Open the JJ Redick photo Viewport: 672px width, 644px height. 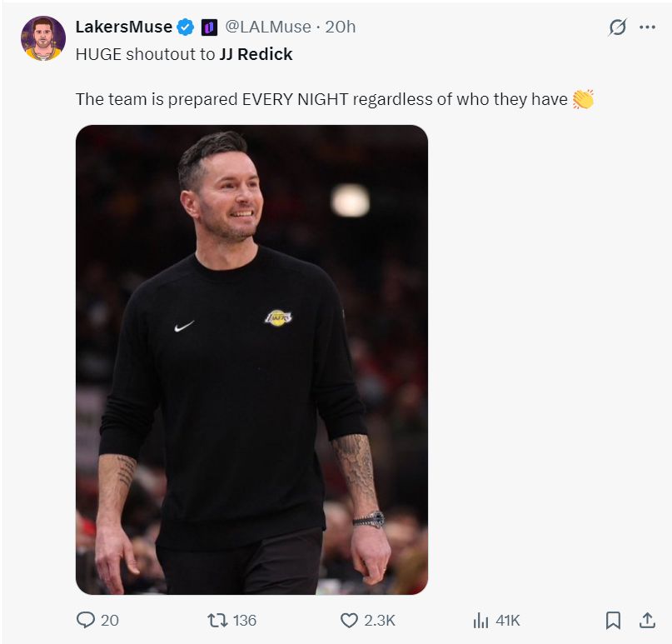click(251, 360)
